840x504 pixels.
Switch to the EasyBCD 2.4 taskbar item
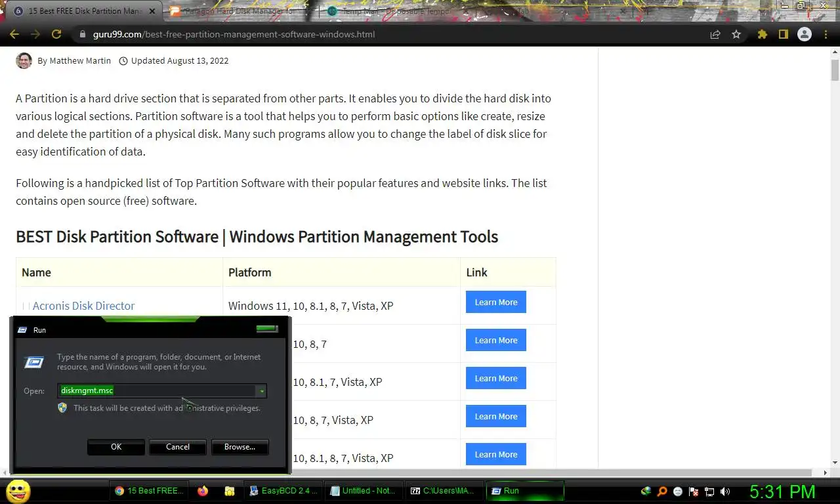click(x=283, y=490)
